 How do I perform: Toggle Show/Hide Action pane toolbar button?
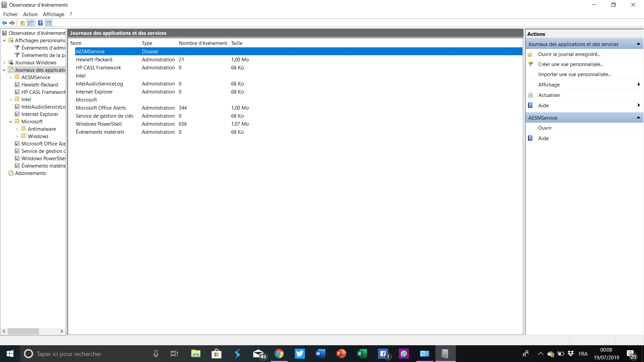pyautogui.click(x=49, y=23)
